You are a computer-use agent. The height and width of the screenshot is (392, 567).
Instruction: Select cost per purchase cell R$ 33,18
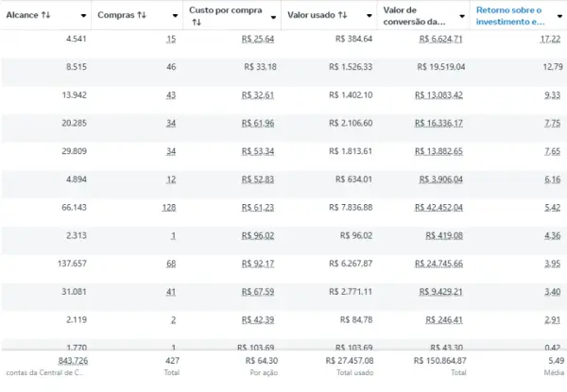pyautogui.click(x=261, y=67)
